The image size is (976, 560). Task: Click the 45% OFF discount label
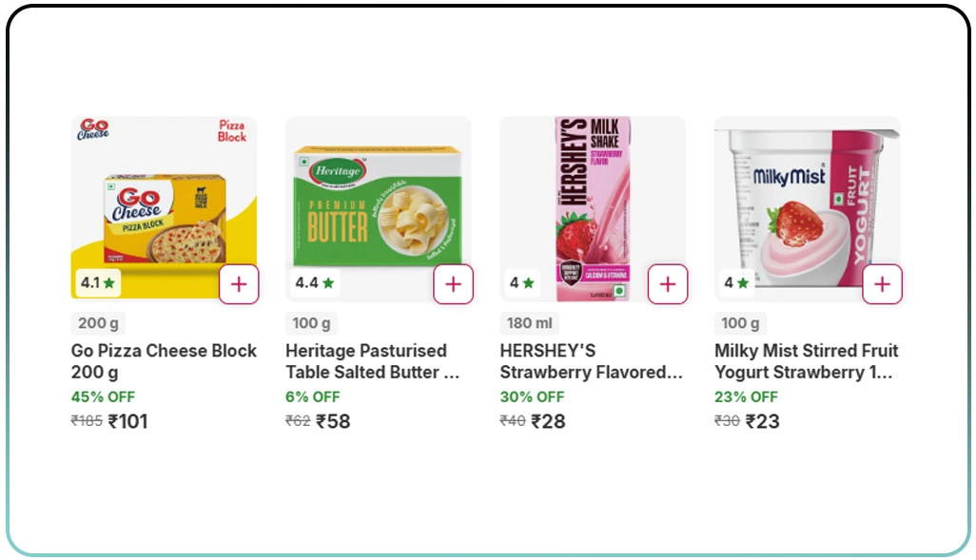pyautogui.click(x=103, y=396)
